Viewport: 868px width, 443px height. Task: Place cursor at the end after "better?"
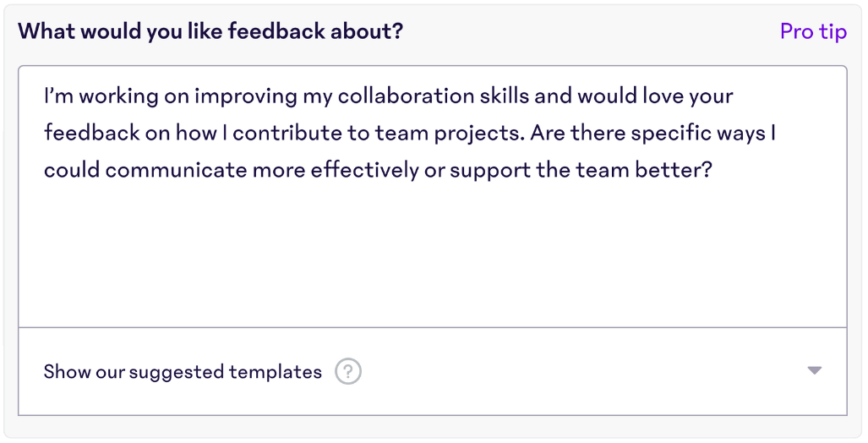pyautogui.click(x=717, y=170)
